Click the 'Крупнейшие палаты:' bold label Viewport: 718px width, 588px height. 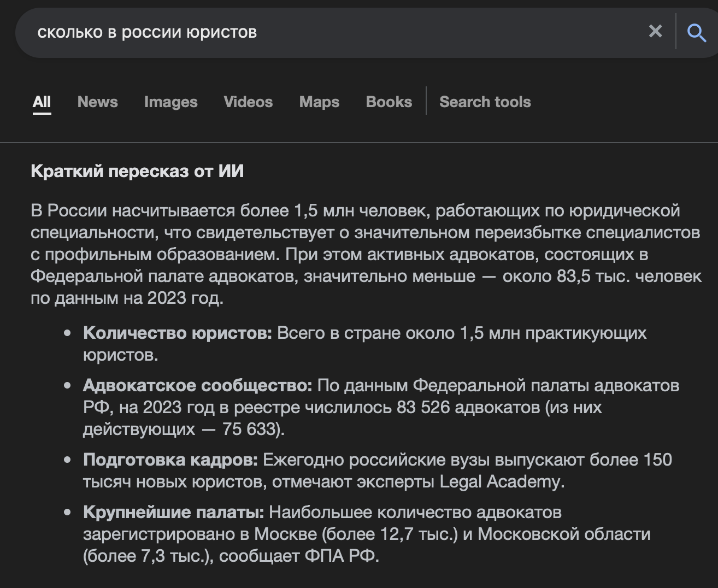click(173, 512)
